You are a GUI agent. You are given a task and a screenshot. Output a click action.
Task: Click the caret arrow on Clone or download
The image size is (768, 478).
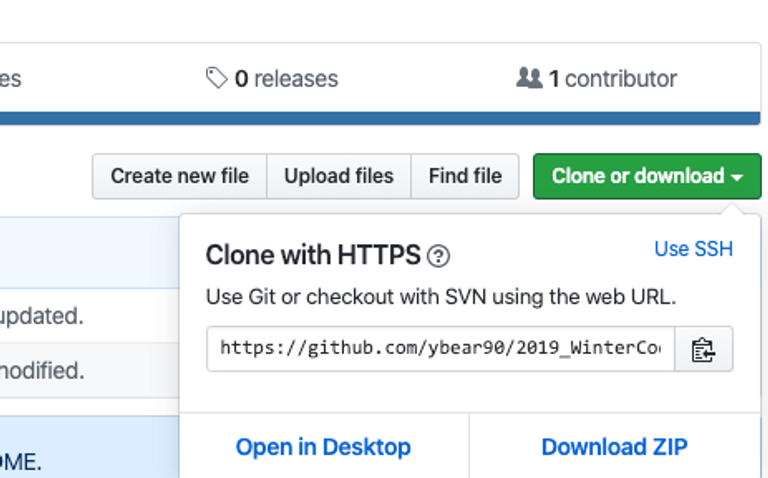click(737, 177)
